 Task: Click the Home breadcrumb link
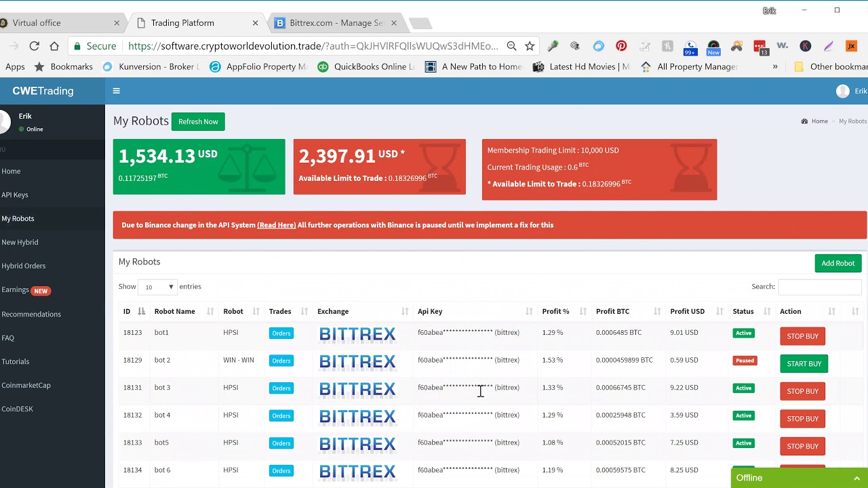click(819, 121)
